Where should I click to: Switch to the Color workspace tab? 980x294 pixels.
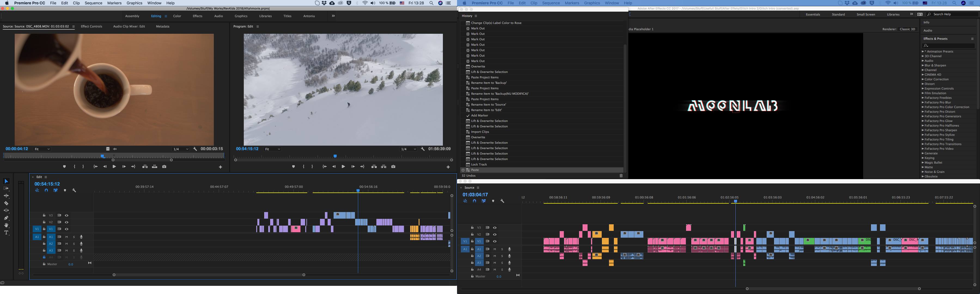[177, 16]
